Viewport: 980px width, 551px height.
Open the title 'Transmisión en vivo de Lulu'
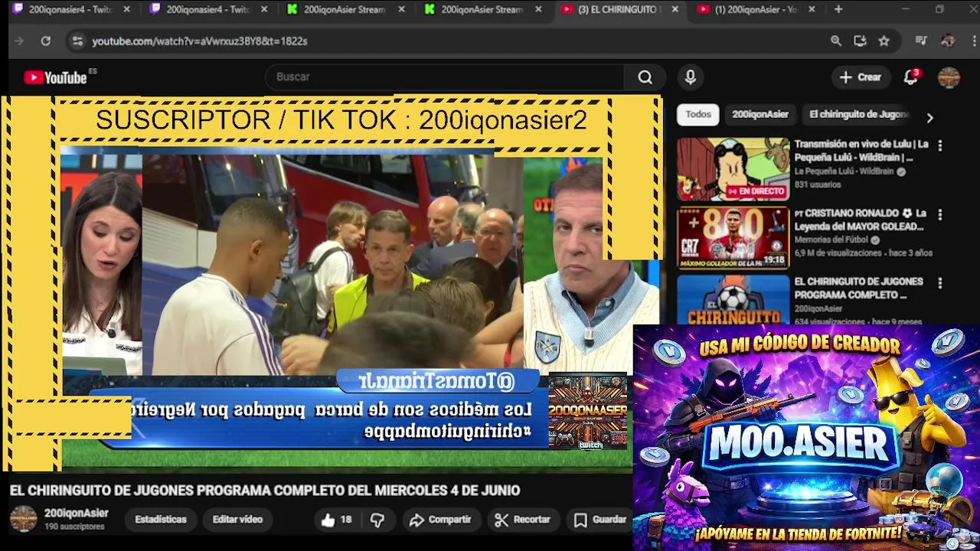tap(861, 151)
